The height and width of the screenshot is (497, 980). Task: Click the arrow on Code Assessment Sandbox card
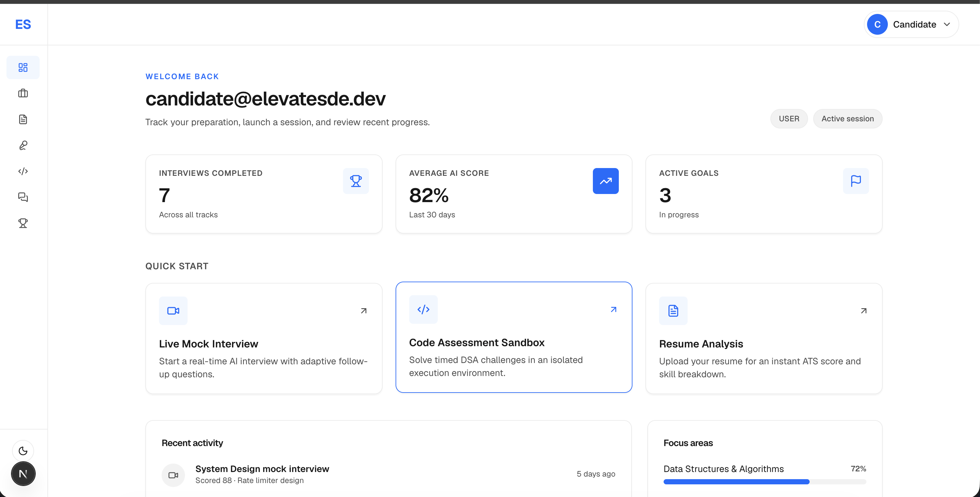click(614, 309)
